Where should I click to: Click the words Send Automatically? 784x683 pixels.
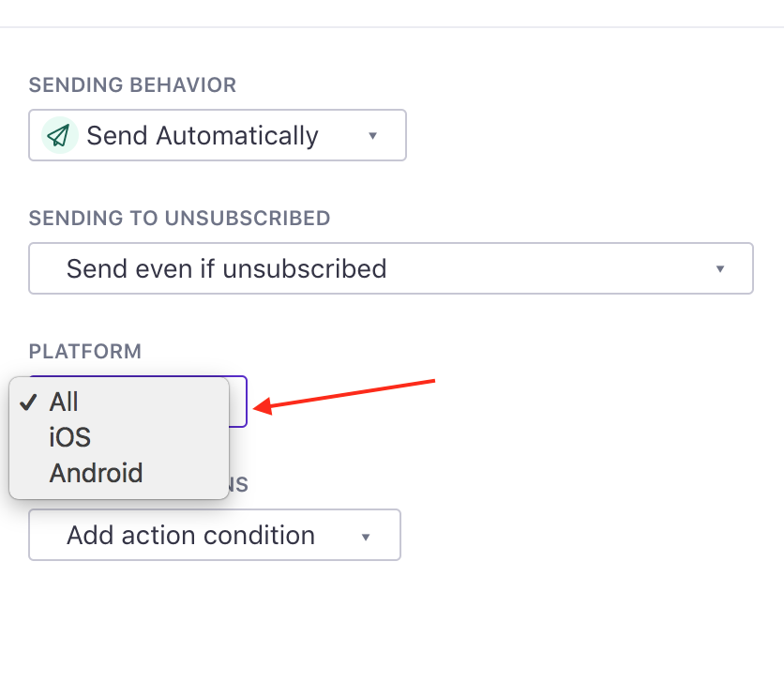(x=203, y=136)
